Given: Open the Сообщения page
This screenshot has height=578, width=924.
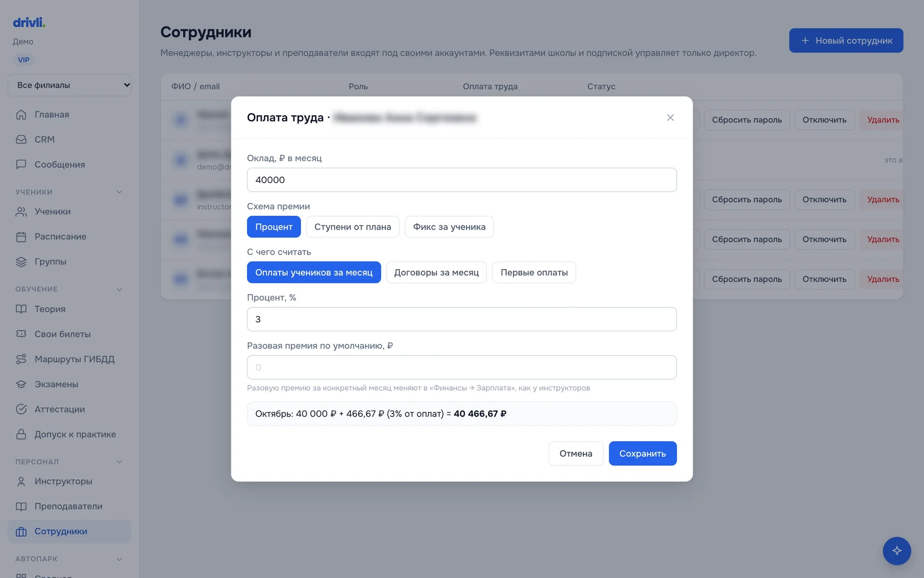Looking at the screenshot, I should 70,165.
